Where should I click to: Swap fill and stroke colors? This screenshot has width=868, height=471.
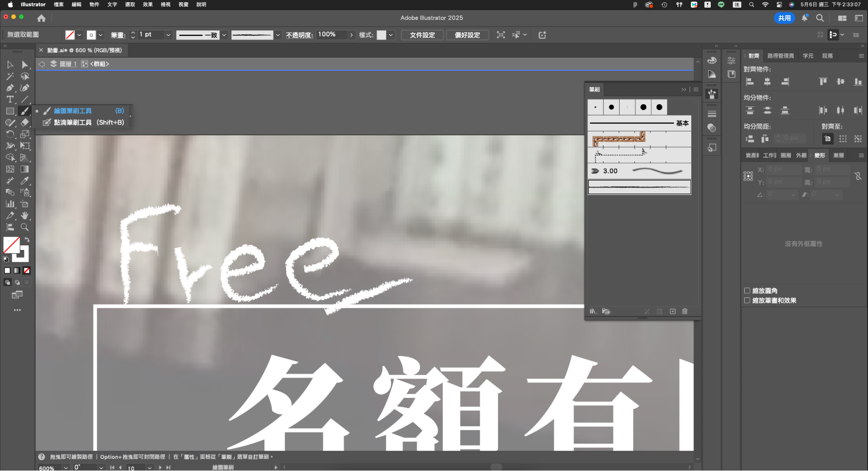point(27,240)
